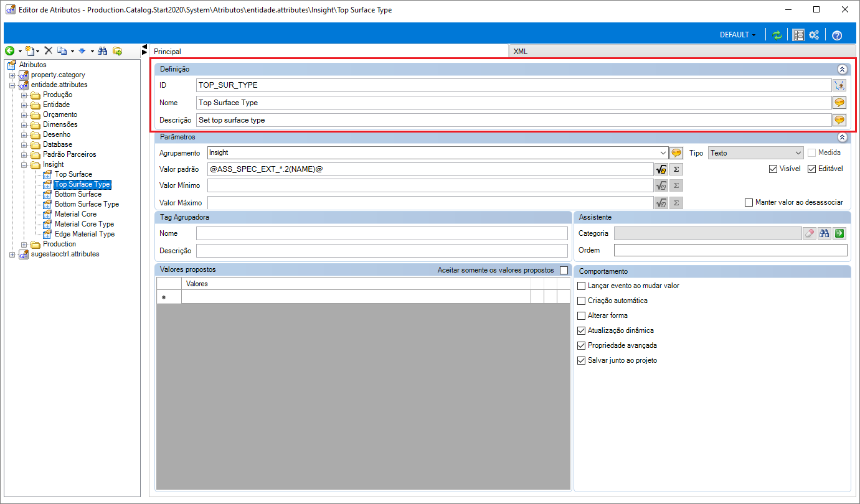860x504 pixels.
Task: Click the formula icon beside Valor padrão
Action: tap(661, 169)
